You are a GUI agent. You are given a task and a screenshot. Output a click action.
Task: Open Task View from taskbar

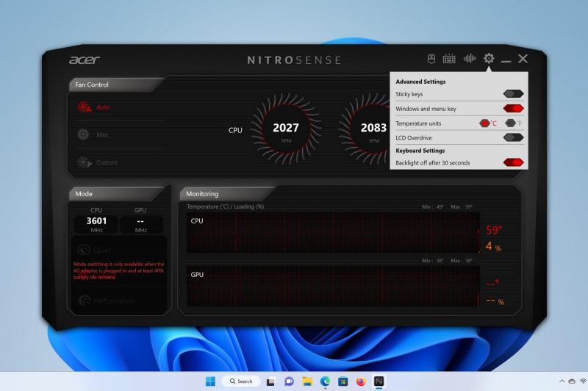270,381
